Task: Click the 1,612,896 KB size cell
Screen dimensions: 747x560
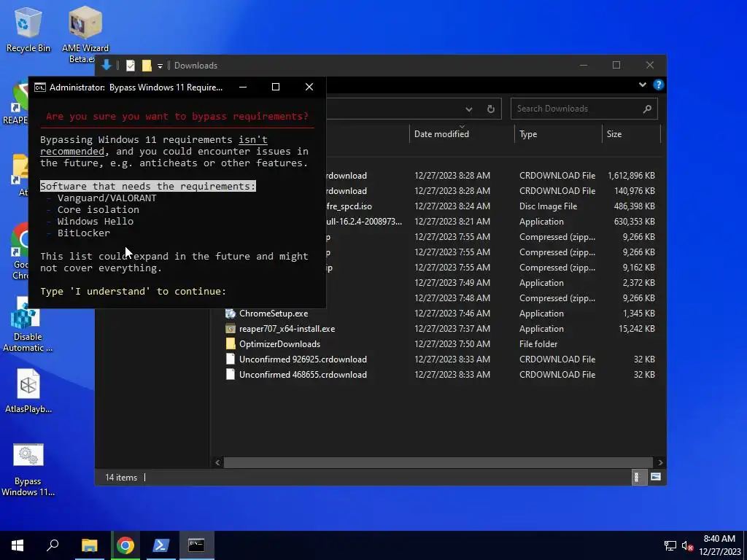Action: [x=631, y=176]
